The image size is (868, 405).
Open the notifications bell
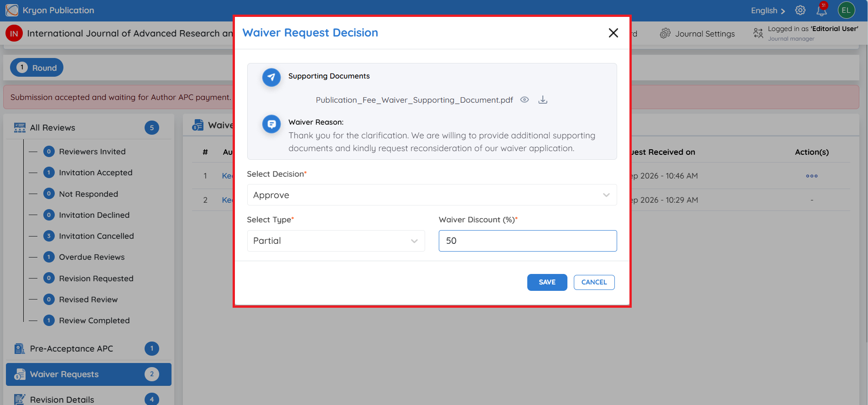click(x=821, y=10)
